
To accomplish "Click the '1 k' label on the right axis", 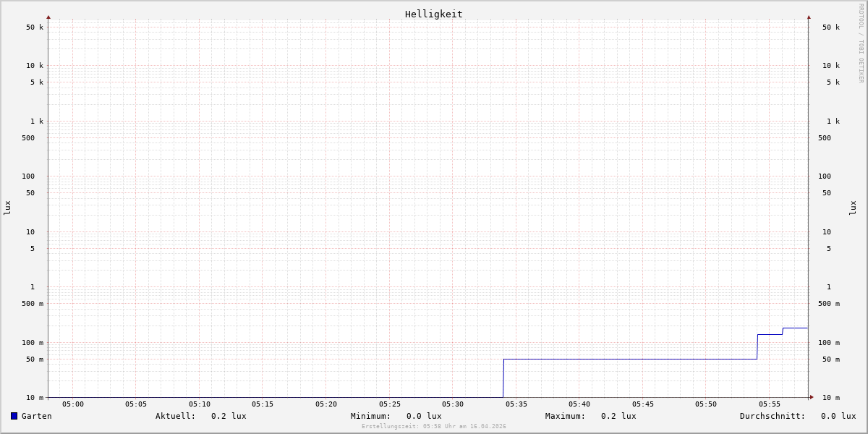I will coord(833,122).
